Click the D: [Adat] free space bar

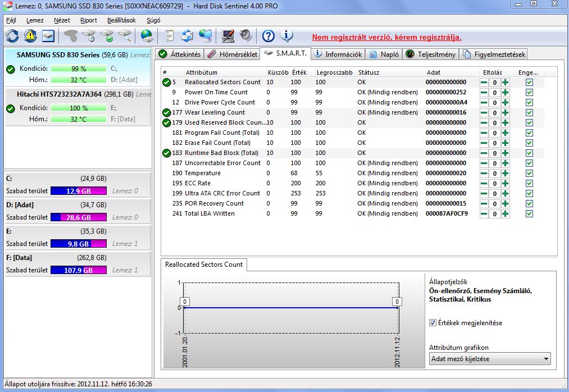(79, 217)
